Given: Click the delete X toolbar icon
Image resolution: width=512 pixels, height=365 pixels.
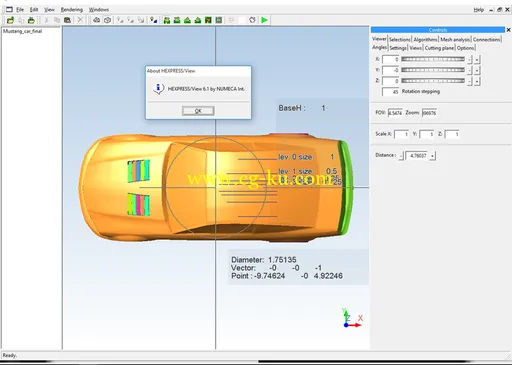Looking at the screenshot, I should click(80, 20).
